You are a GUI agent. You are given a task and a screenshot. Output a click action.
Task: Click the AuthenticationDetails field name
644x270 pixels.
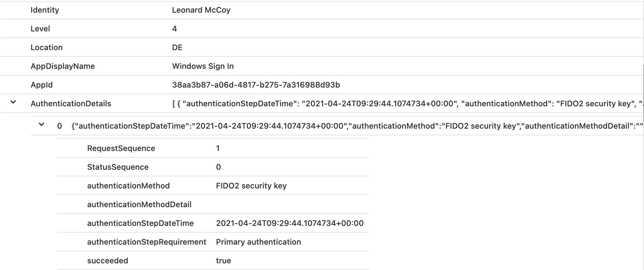pyautogui.click(x=71, y=104)
